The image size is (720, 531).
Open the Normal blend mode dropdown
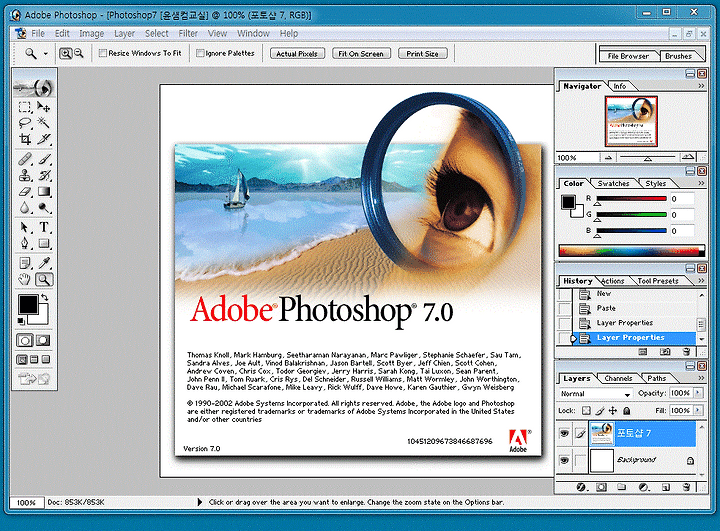click(x=627, y=394)
